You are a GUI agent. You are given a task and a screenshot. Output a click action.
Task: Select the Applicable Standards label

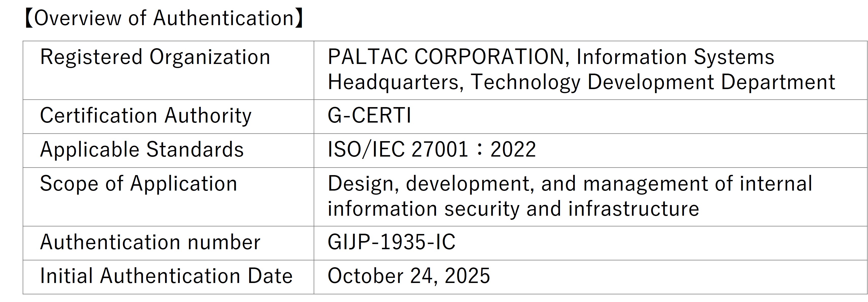[141, 149]
